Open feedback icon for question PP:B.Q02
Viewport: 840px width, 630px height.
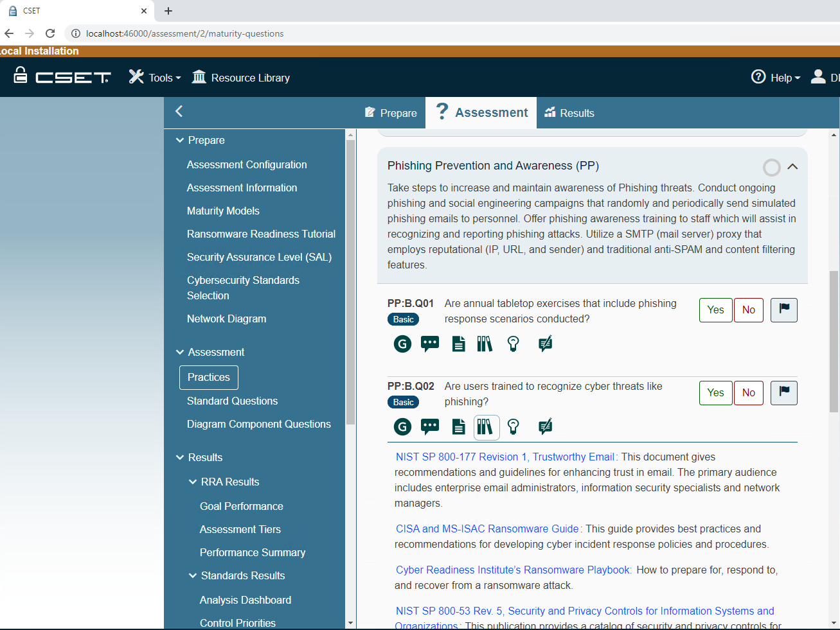pyautogui.click(x=545, y=427)
